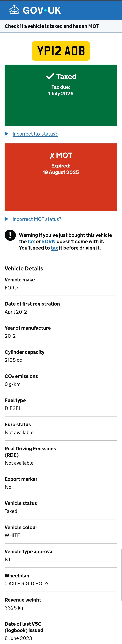The width and height of the screenshot is (122, 644).
Task: Click the white checkmark icon beside Taxed
Action: 50,76
